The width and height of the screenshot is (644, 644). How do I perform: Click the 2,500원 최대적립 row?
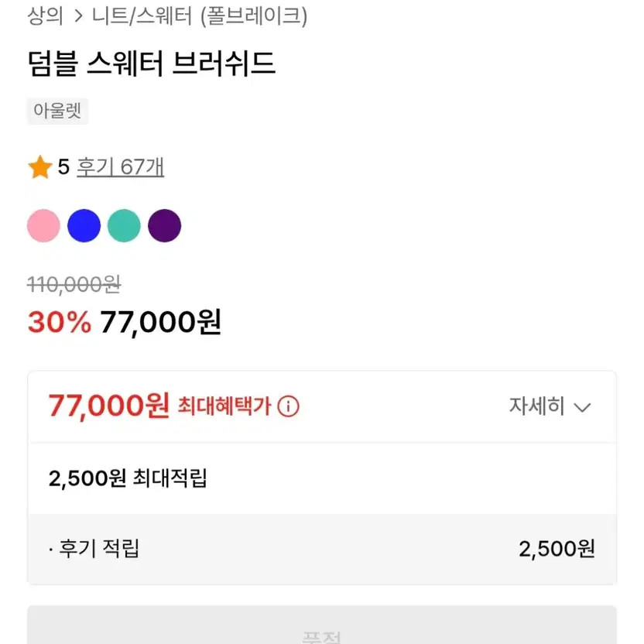tap(128, 478)
